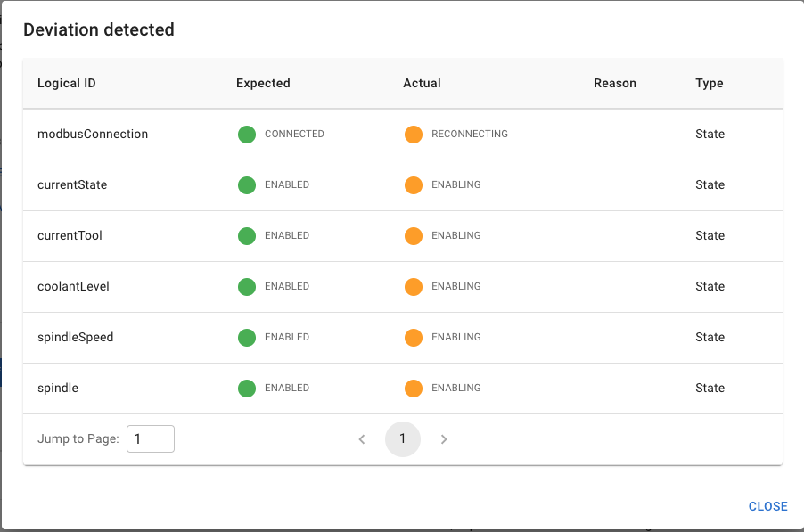The height and width of the screenshot is (532, 804).
Task: Click green CONNECTED status dot for modbusConnection
Action: tap(247, 135)
